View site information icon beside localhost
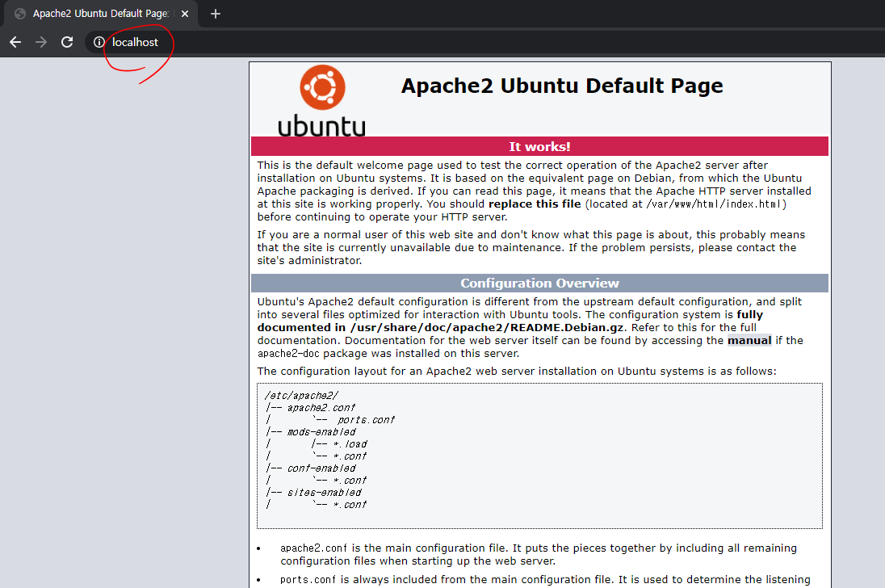 click(x=99, y=42)
